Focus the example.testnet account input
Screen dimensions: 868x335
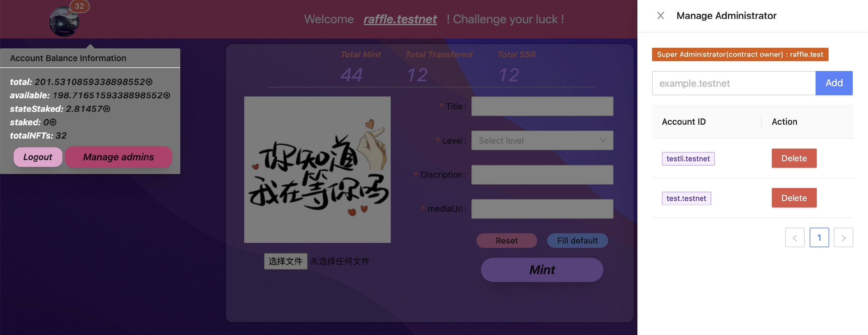(x=734, y=83)
